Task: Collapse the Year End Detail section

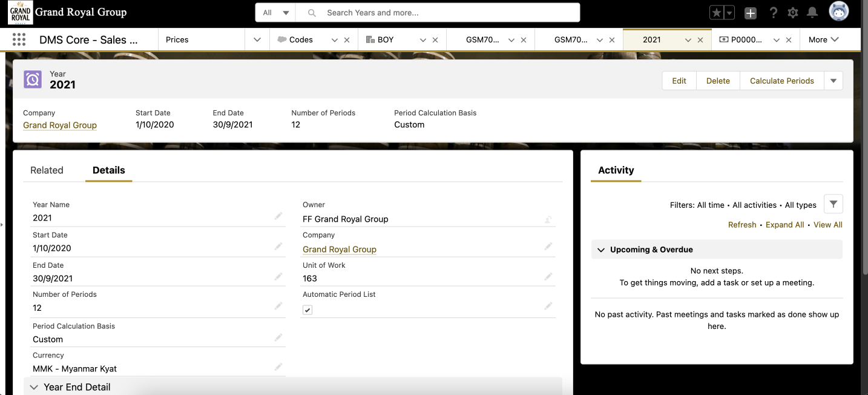Action: pos(34,387)
